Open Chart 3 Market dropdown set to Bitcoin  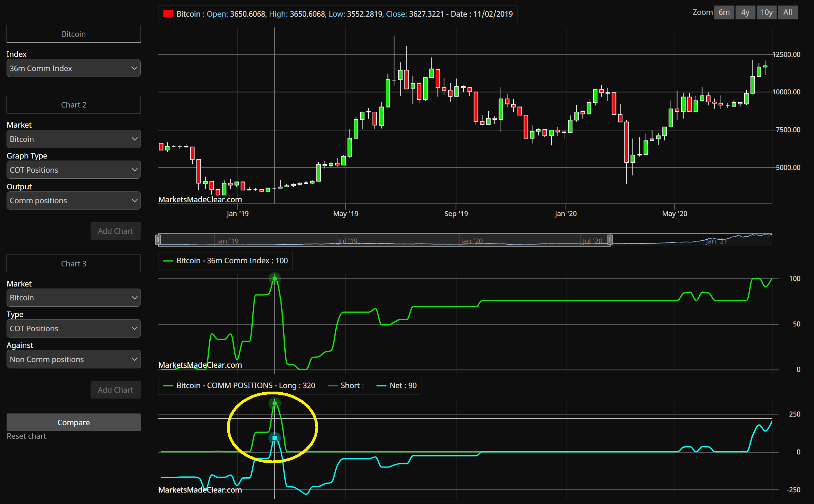[x=74, y=298]
